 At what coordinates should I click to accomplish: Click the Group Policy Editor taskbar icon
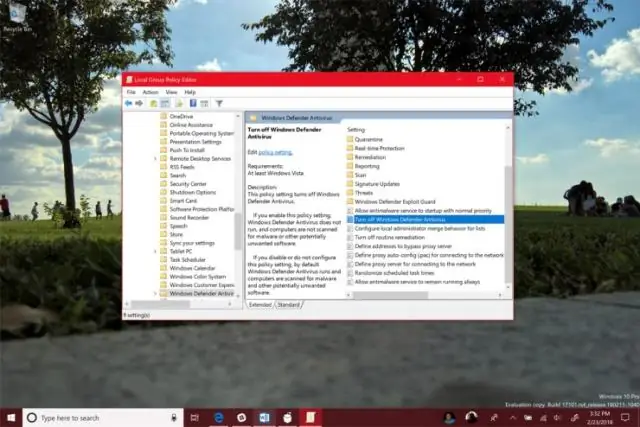coord(310,418)
